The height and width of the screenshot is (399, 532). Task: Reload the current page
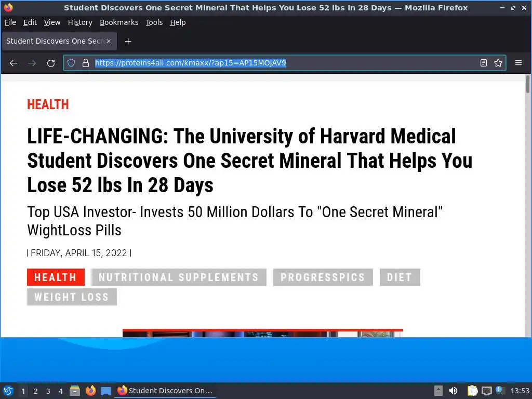(x=51, y=63)
